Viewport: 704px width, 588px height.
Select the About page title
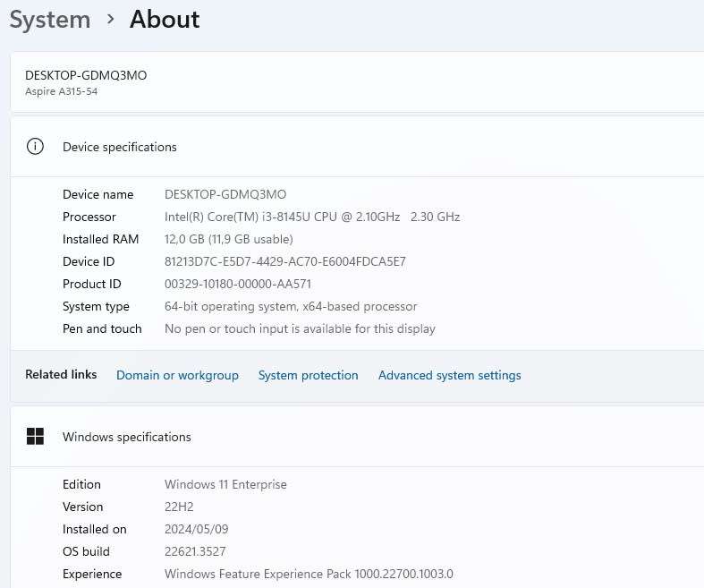tap(165, 20)
